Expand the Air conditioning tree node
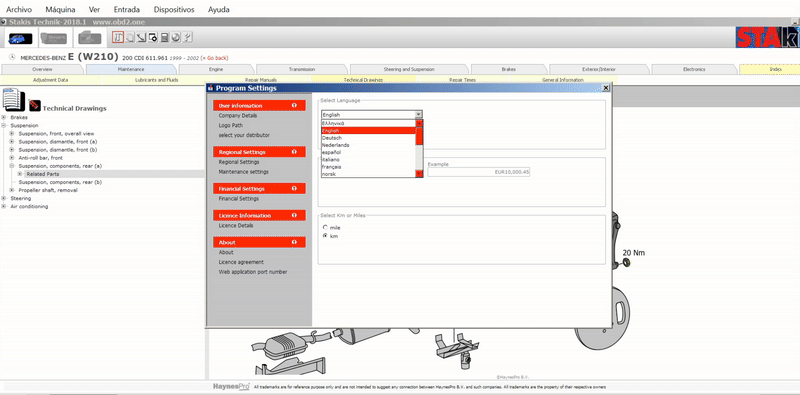The width and height of the screenshot is (800, 395). click(x=4, y=206)
